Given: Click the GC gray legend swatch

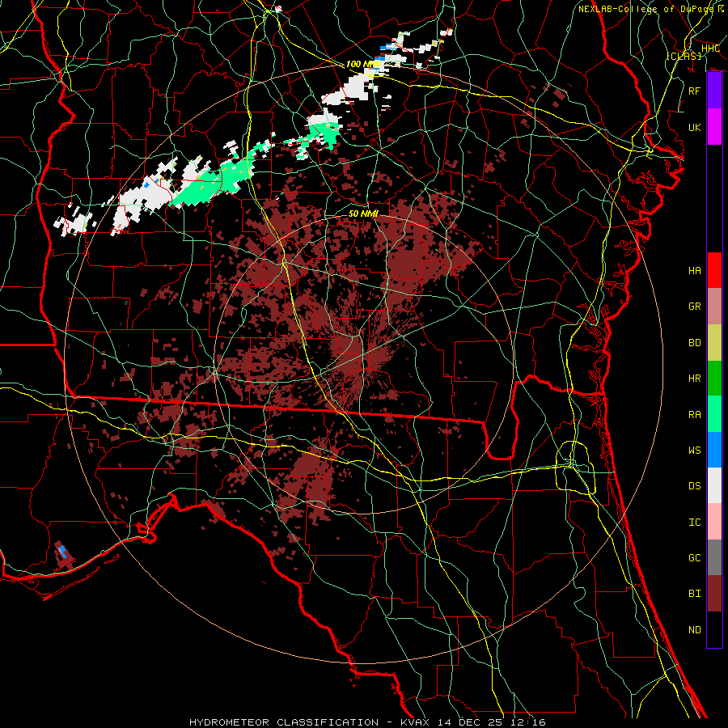Looking at the screenshot, I should click(x=714, y=557).
